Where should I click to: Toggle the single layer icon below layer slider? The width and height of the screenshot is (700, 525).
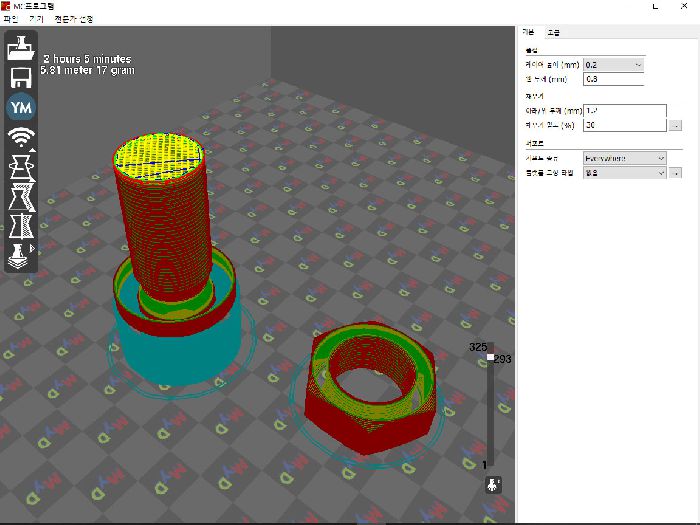pos(493,484)
